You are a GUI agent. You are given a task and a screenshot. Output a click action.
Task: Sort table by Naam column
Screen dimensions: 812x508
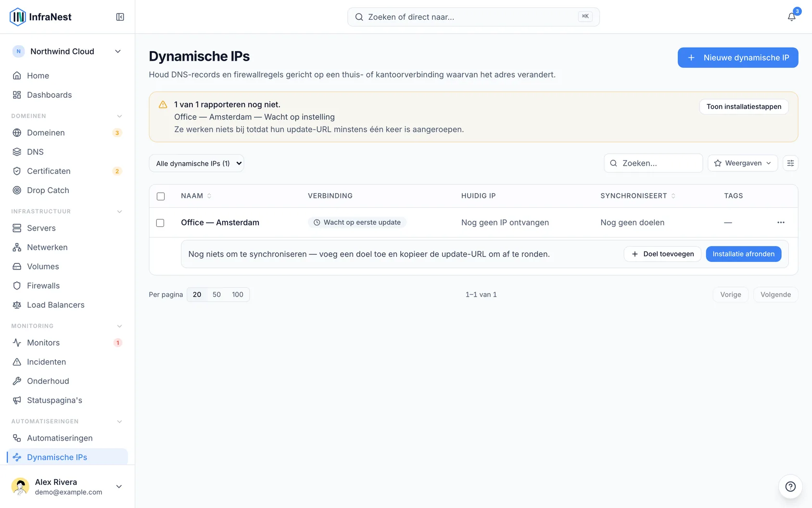[x=196, y=195]
